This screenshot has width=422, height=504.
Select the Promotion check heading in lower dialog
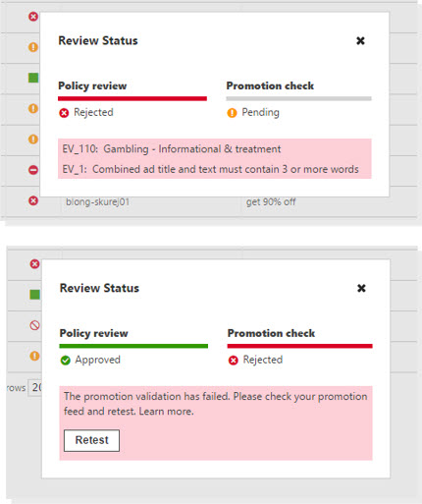coord(271,333)
